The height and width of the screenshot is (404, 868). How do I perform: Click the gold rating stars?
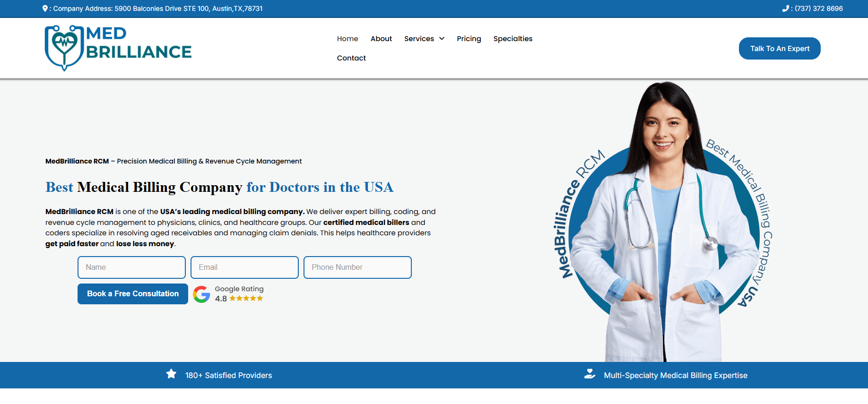point(246,299)
